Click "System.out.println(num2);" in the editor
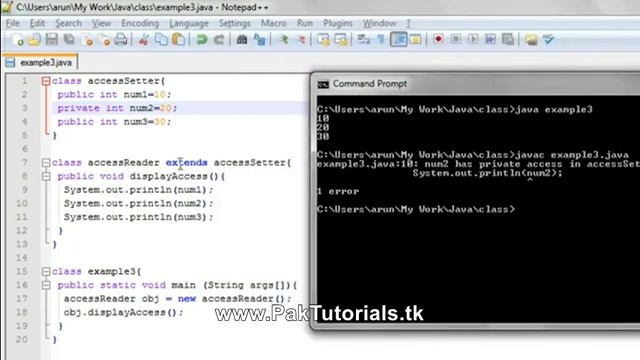Viewport: 640px width, 360px height. pyautogui.click(x=138, y=204)
